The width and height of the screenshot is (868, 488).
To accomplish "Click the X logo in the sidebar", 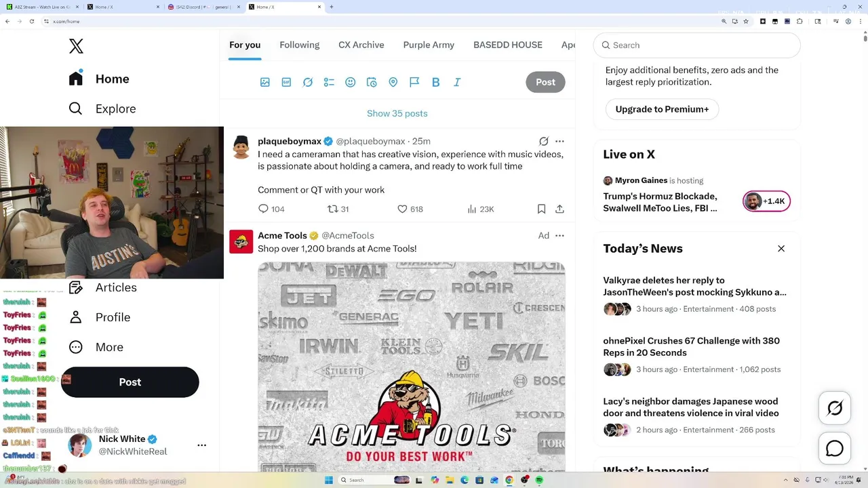I will point(76,46).
